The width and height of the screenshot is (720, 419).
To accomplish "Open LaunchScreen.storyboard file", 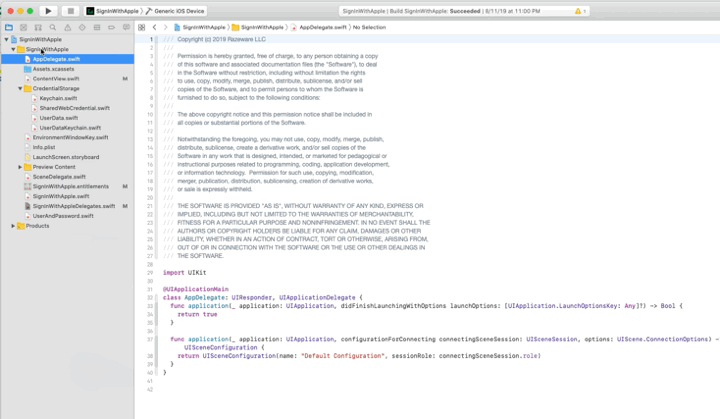I will (68, 157).
